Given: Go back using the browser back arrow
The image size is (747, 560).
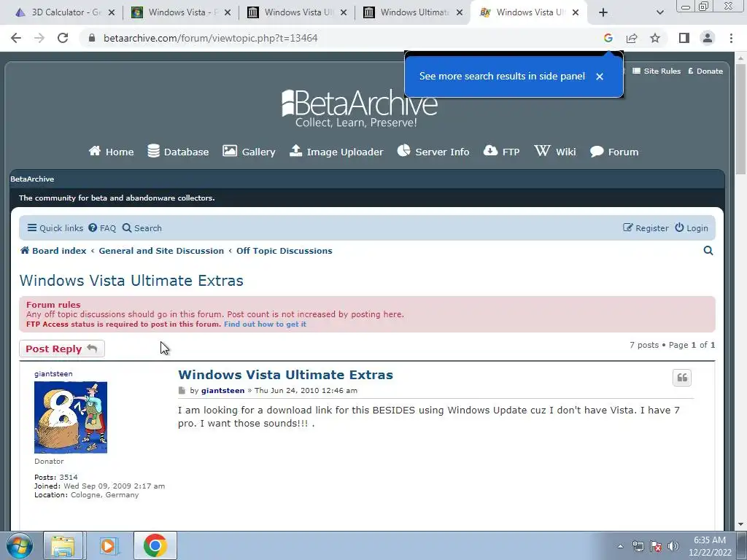Looking at the screenshot, I should 16,38.
